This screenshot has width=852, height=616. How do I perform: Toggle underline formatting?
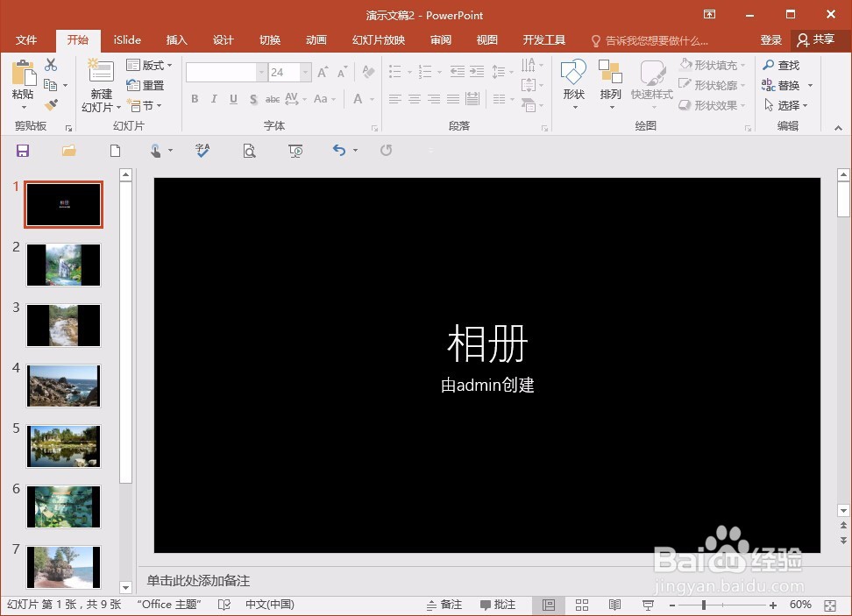[232, 99]
